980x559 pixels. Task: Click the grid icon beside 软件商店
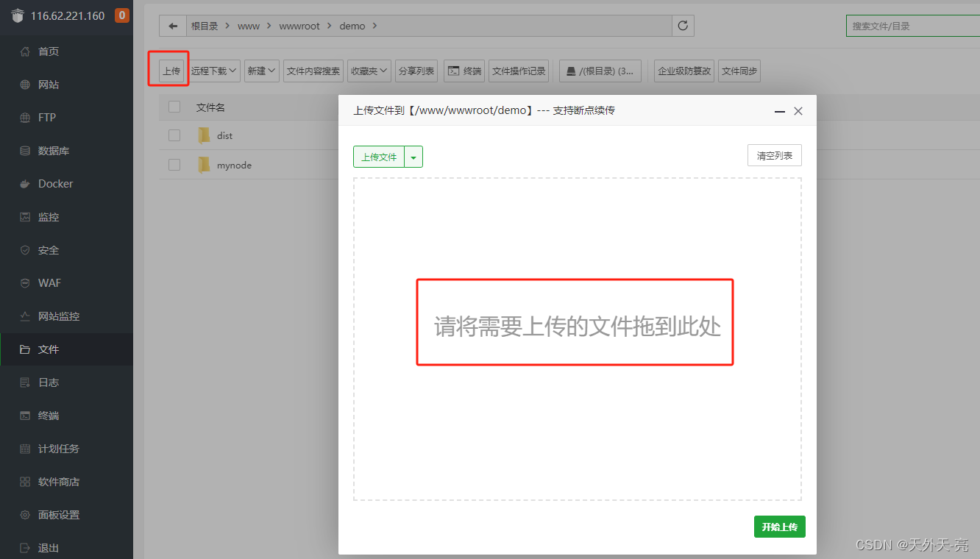[x=25, y=482]
